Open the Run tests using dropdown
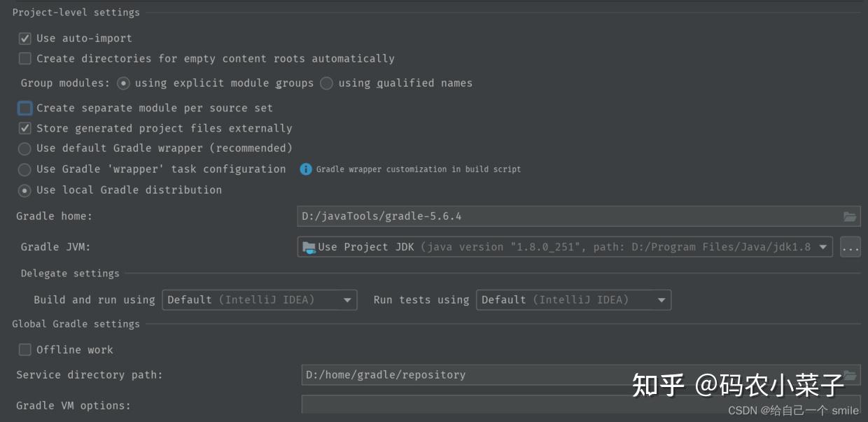 (661, 300)
